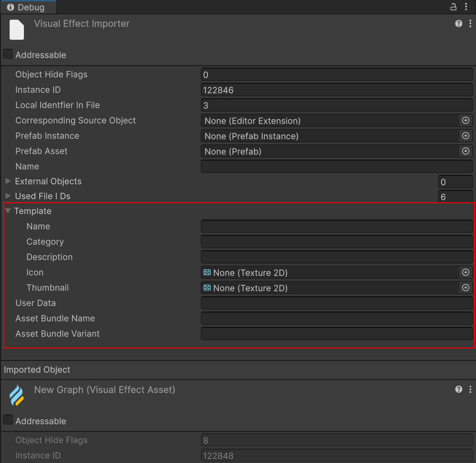The image size is (476, 463).
Task: Click the lock icon in Debug tab header
Action: (453, 7)
